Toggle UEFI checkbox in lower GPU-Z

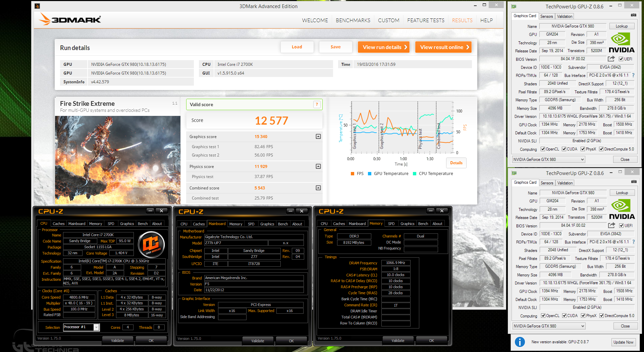pyautogui.click(x=622, y=226)
